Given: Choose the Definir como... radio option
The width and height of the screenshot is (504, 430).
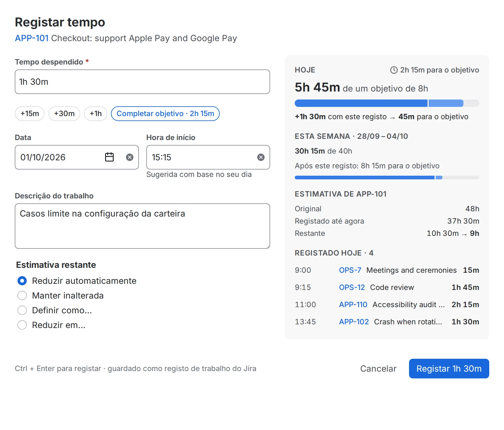Looking at the screenshot, I should click(x=22, y=310).
